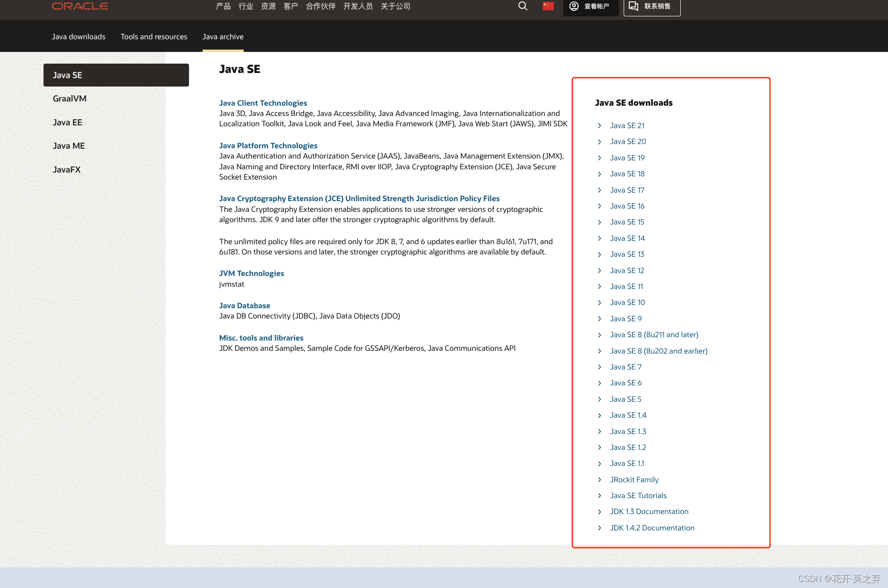Open the 关于公司 menu
Viewport: 888px width, 588px height.
(x=395, y=6)
